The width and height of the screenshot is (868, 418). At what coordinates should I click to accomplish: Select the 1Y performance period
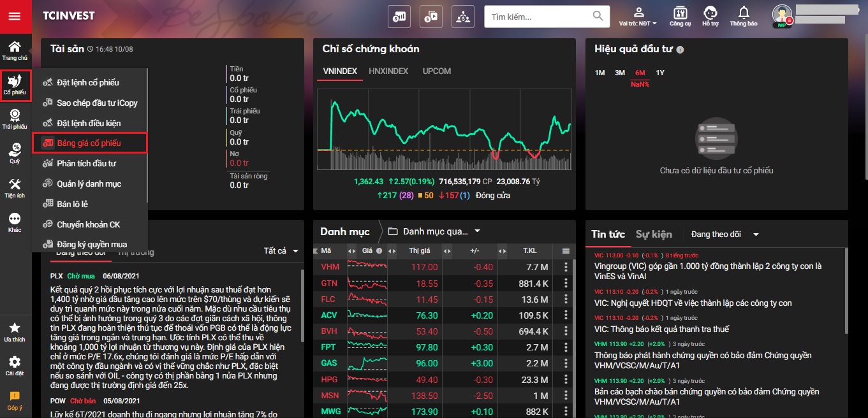[x=660, y=73]
